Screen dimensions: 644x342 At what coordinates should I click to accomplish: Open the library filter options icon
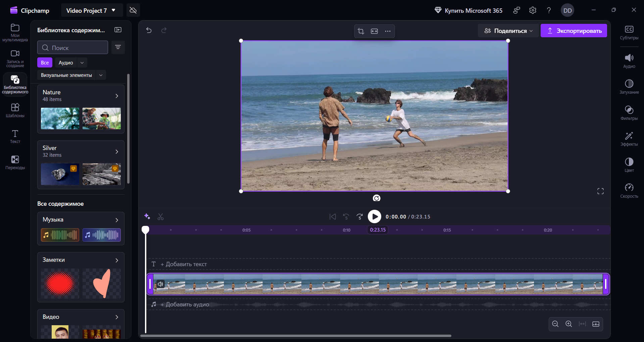tap(118, 47)
